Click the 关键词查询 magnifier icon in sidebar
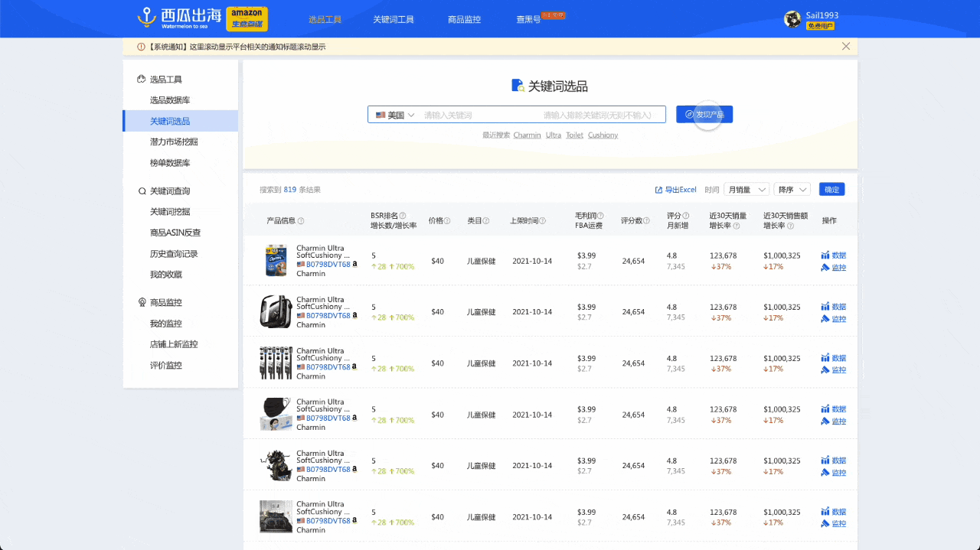This screenshot has height=550, width=980. pyautogui.click(x=142, y=191)
